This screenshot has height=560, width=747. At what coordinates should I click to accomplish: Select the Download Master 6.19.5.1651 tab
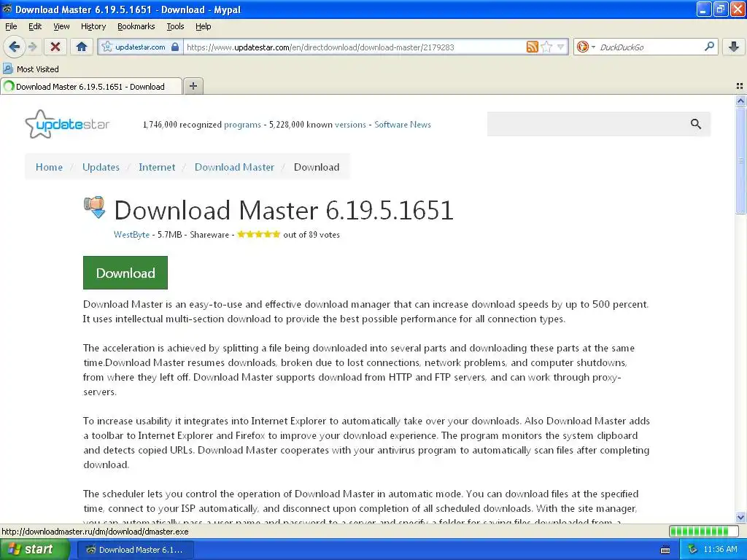[x=91, y=86]
